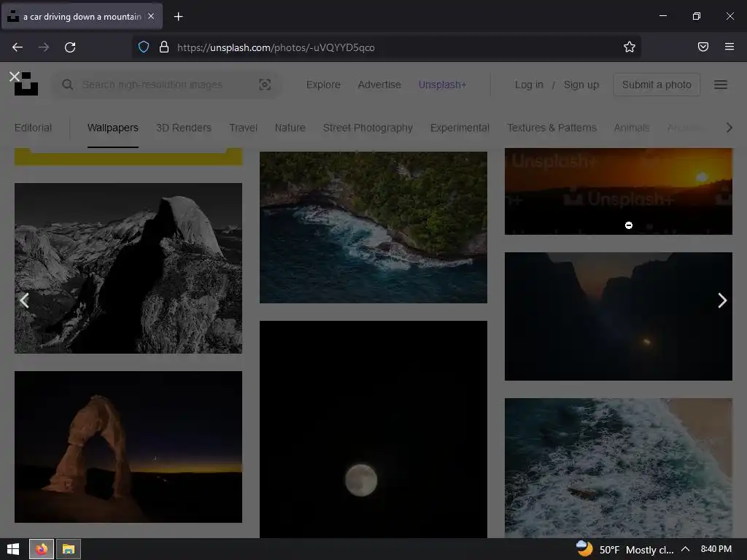Image resolution: width=747 pixels, height=560 pixels.
Task: Go to Unsplash+ page
Action: pos(442,85)
